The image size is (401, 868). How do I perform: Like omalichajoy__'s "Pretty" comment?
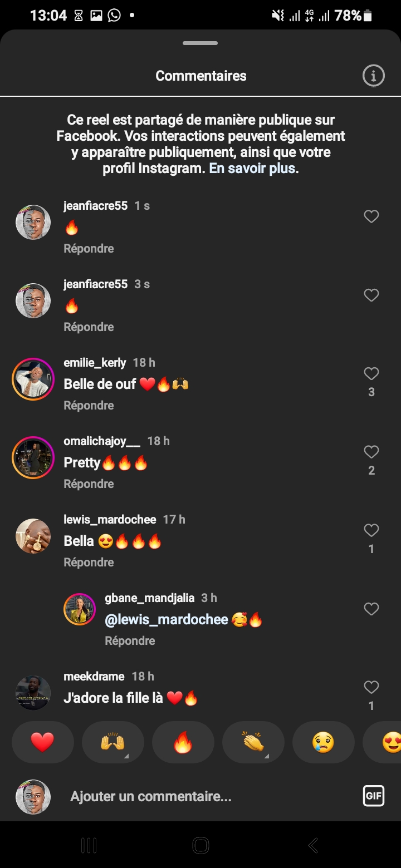371,452
